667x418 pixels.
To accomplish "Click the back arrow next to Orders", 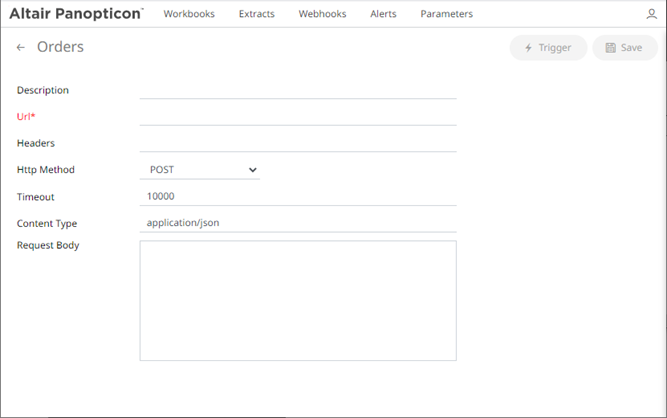I will click(20, 47).
